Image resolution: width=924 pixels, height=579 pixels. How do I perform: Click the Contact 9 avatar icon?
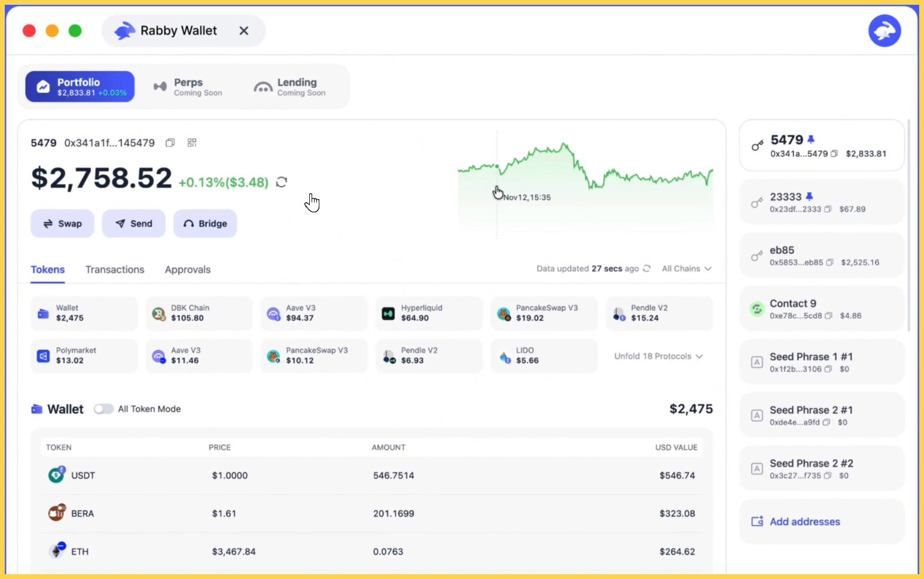[757, 309]
